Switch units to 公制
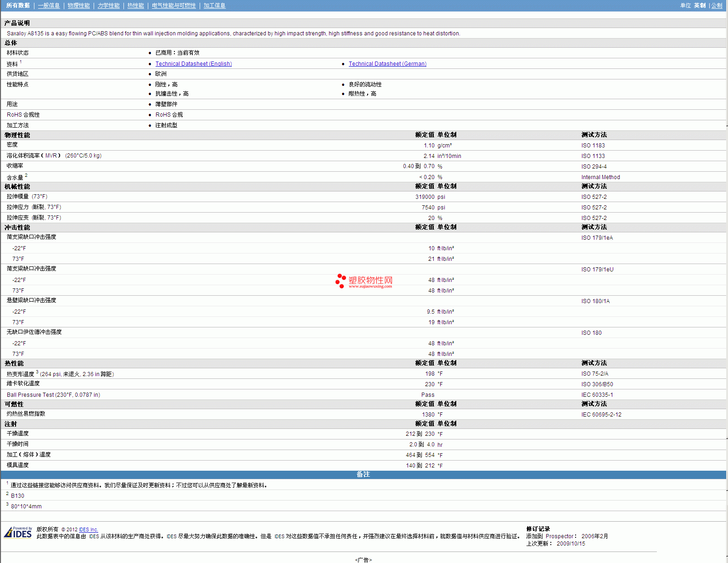The width and height of the screenshot is (728, 563). pyautogui.click(x=717, y=6)
